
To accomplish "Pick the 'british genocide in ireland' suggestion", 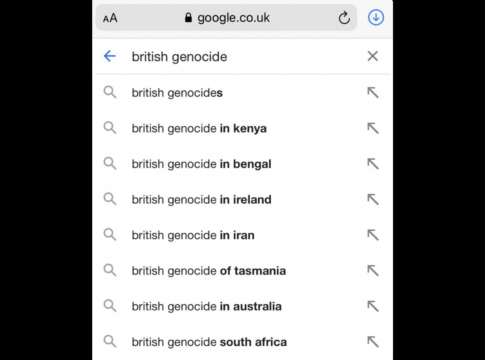I will click(x=242, y=199).
